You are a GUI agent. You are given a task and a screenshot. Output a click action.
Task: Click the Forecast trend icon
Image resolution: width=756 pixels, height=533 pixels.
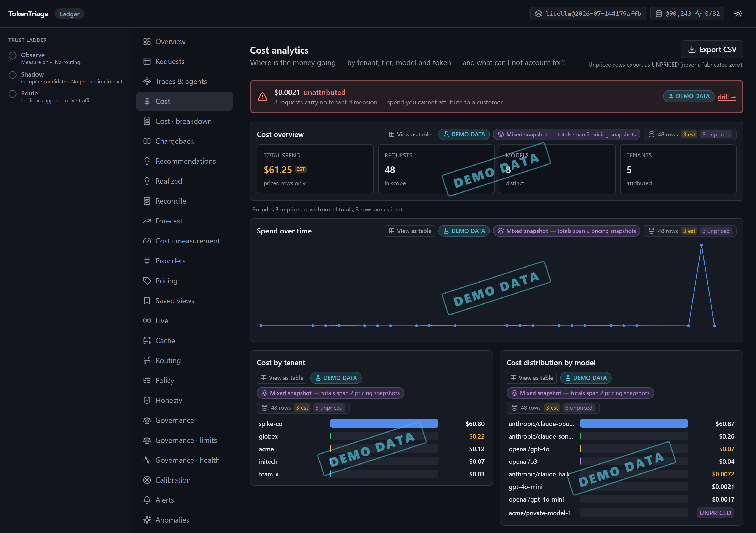coord(147,221)
